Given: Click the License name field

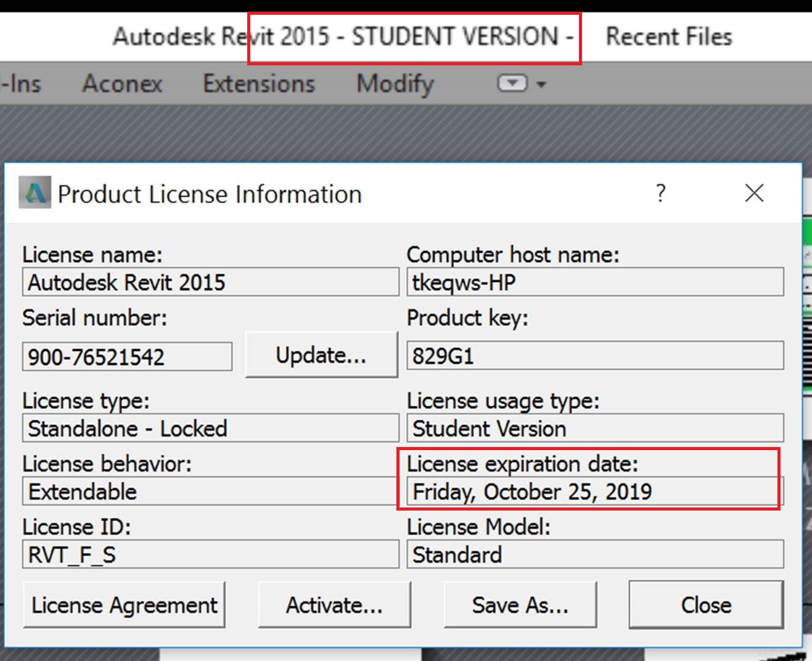Looking at the screenshot, I should (x=211, y=282).
